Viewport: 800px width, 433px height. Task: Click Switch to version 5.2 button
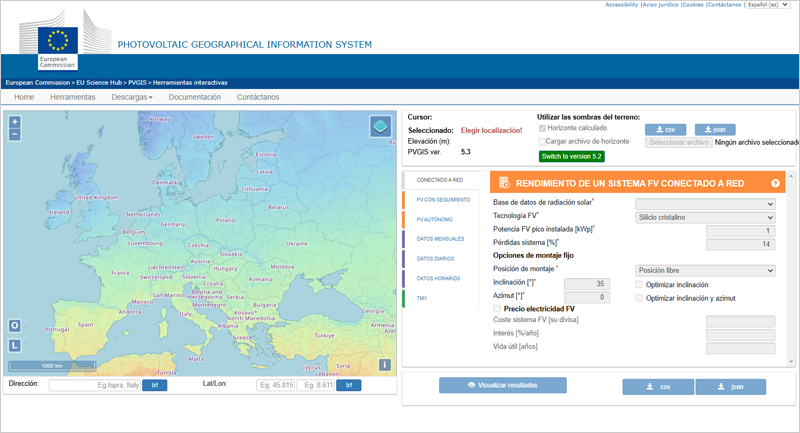(571, 157)
